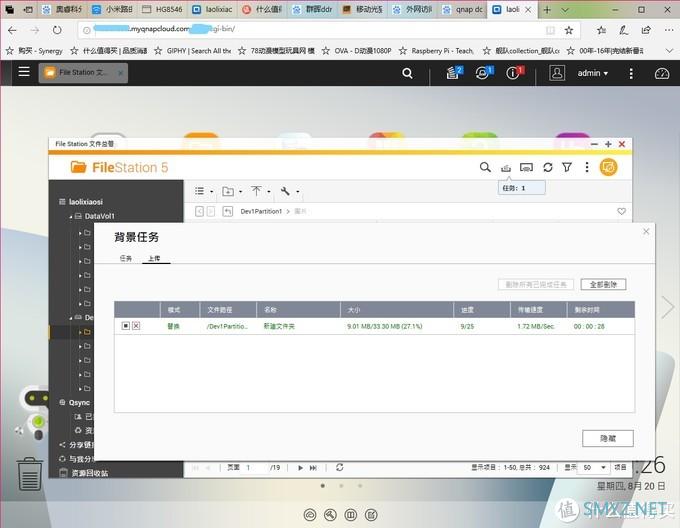Change items-per-page 50 dropdown
680x528 pixels.
[594, 467]
